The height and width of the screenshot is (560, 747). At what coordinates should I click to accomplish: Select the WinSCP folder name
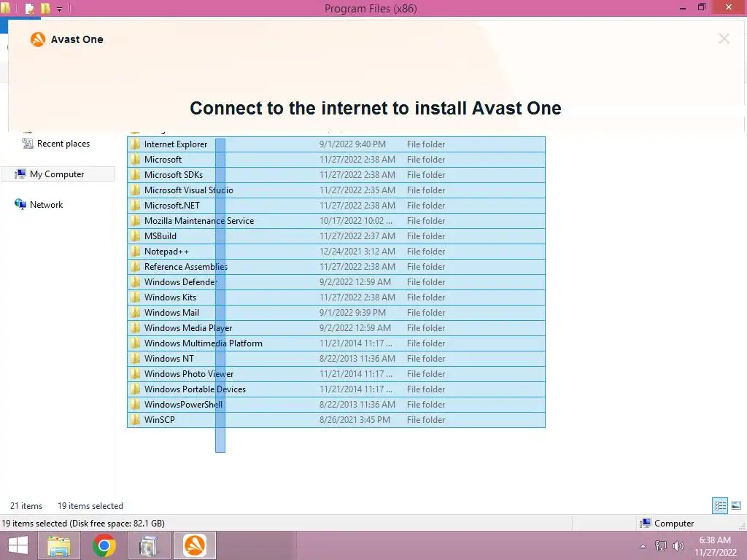tap(160, 419)
